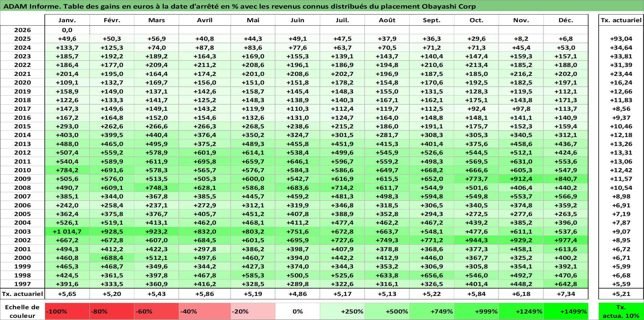Select the Août column header
Viewport: 644px width, 320px height.
[x=387, y=20]
